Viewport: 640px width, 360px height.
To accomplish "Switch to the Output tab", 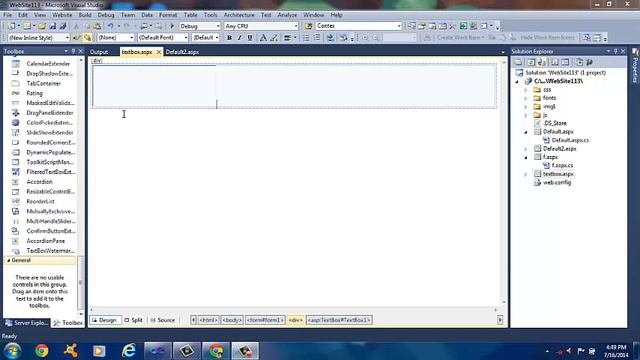I will 99,52.
